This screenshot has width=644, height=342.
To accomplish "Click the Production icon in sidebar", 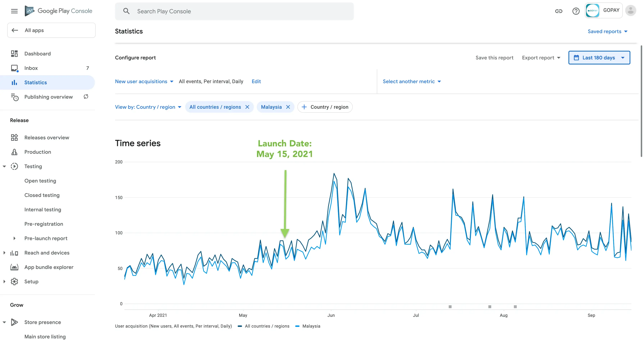I will point(14,152).
